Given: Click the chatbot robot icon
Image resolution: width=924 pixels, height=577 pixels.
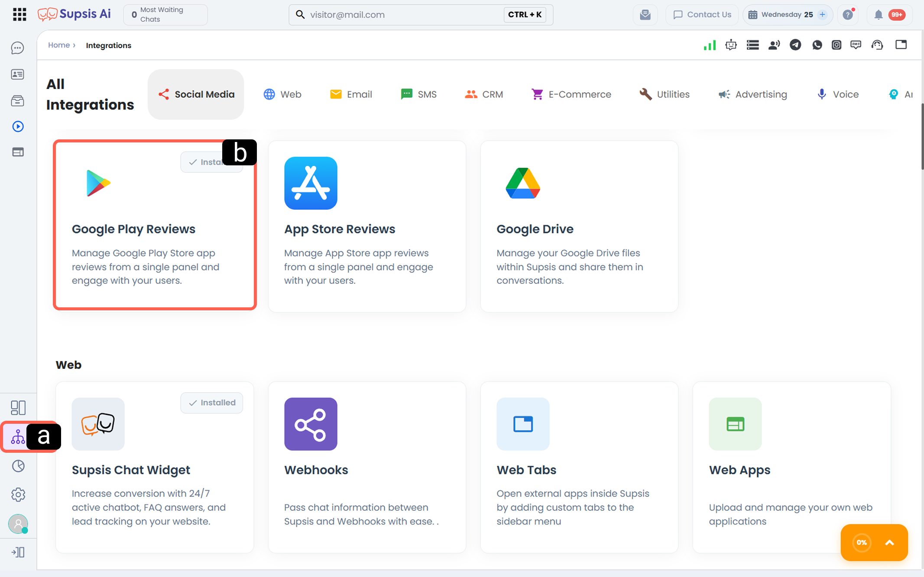Looking at the screenshot, I should (731, 45).
